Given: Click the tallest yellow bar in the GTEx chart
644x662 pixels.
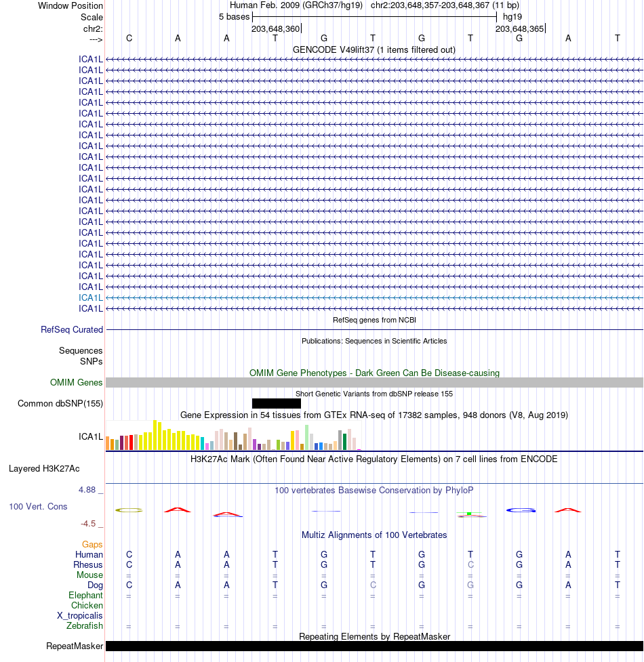Looking at the screenshot, I should (155, 435).
